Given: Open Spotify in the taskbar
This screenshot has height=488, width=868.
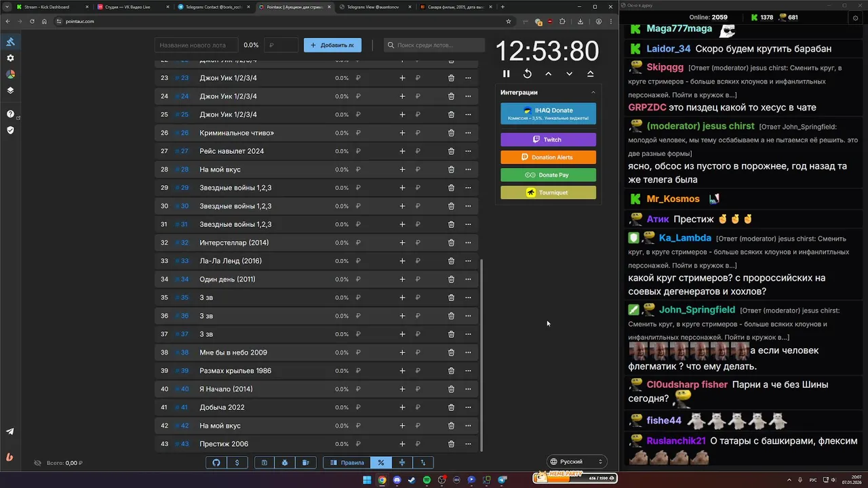Looking at the screenshot, I should coord(427,480).
